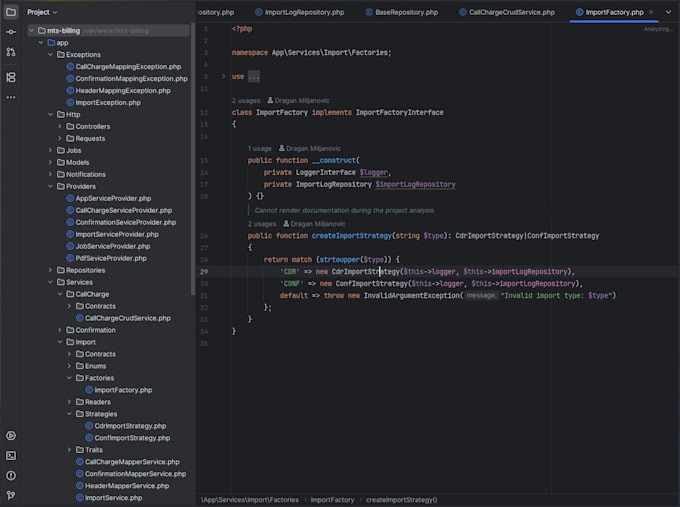680x507 pixels.
Task: Click the project tree vertical scrollbar
Action: 193,160
